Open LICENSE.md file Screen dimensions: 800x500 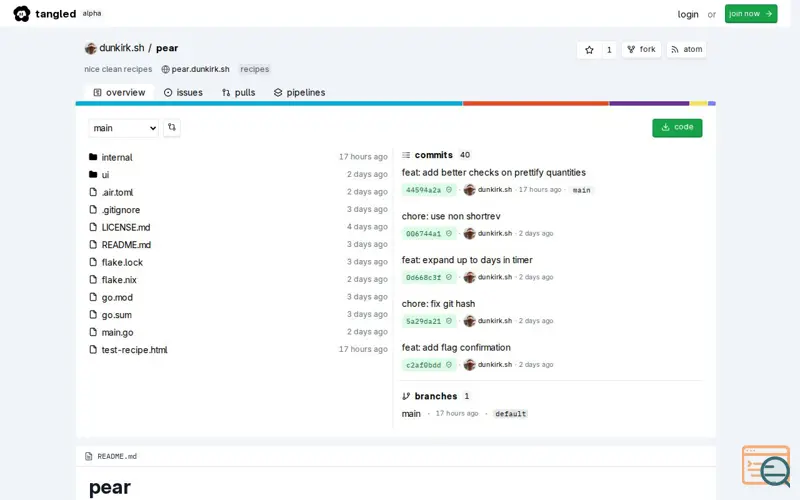click(x=126, y=227)
